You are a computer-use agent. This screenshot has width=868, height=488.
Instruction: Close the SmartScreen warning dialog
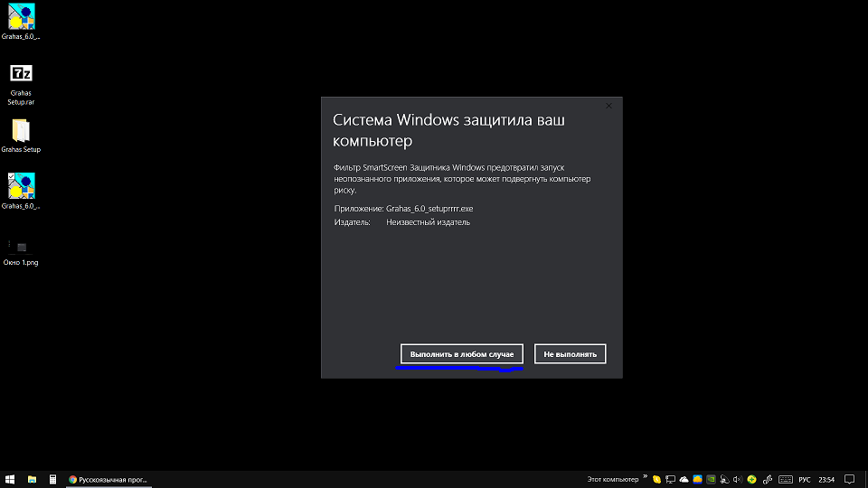click(609, 106)
